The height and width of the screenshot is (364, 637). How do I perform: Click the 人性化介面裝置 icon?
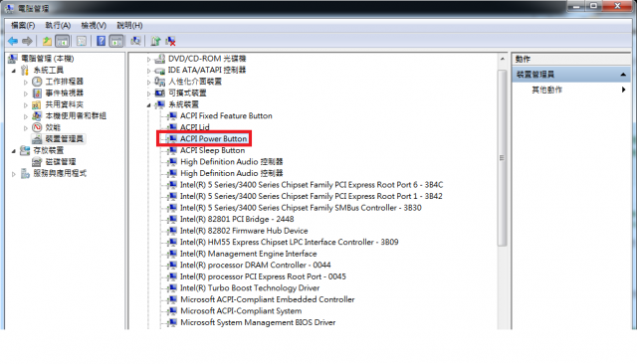pyautogui.click(x=160, y=82)
